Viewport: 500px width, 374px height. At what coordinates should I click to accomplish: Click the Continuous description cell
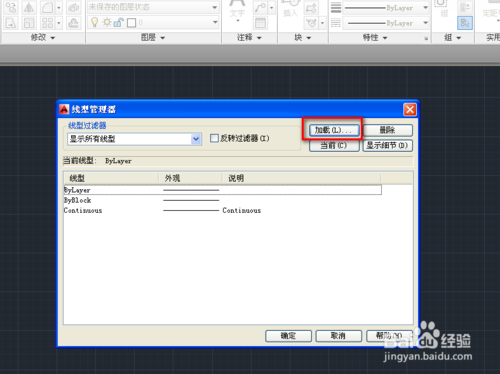242,211
